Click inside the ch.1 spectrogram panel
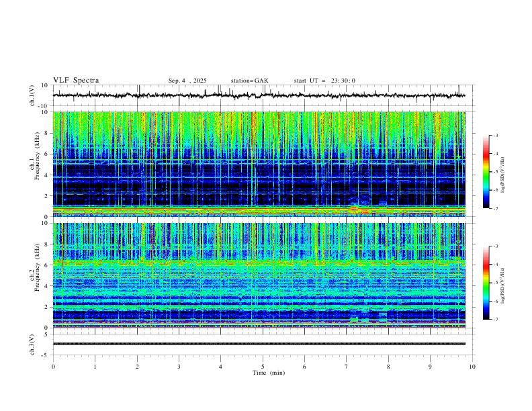This screenshot has height=411, width=532. point(259,164)
